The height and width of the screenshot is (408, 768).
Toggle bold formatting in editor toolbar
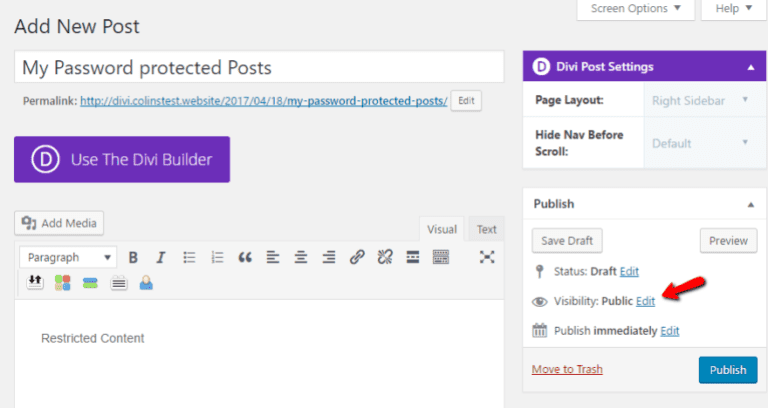click(x=133, y=257)
